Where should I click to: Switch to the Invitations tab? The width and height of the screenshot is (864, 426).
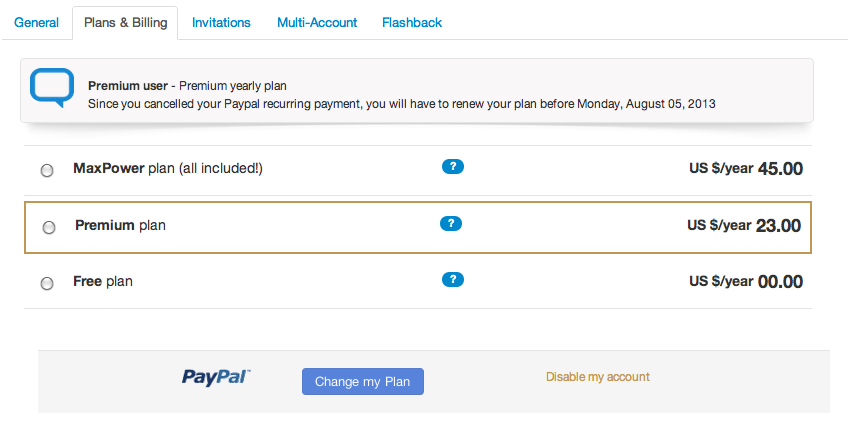coord(221,23)
